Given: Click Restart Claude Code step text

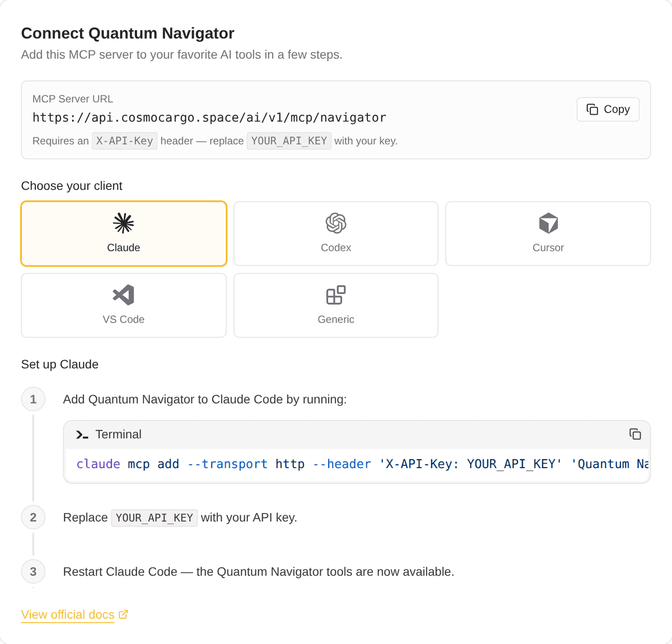Looking at the screenshot, I should tap(259, 572).
